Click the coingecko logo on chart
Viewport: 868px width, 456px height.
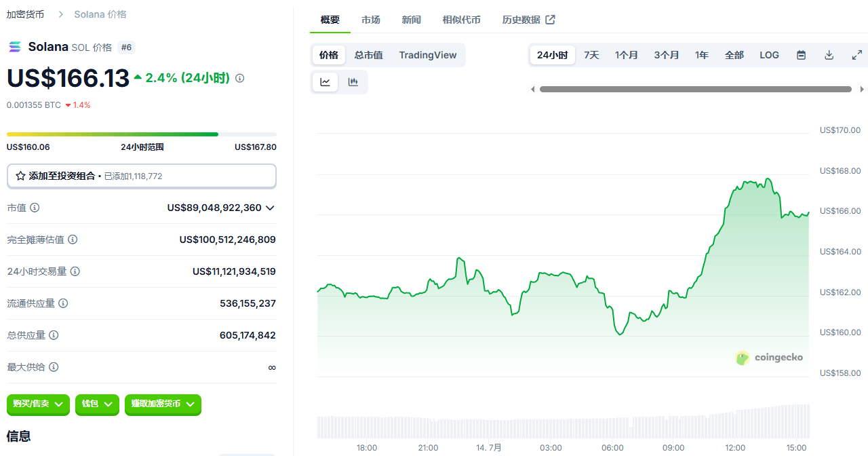(769, 358)
